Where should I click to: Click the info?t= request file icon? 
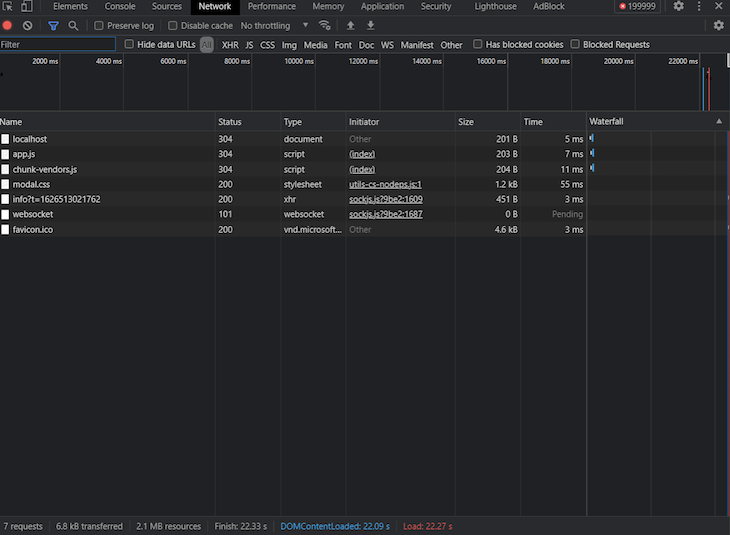click(5, 199)
